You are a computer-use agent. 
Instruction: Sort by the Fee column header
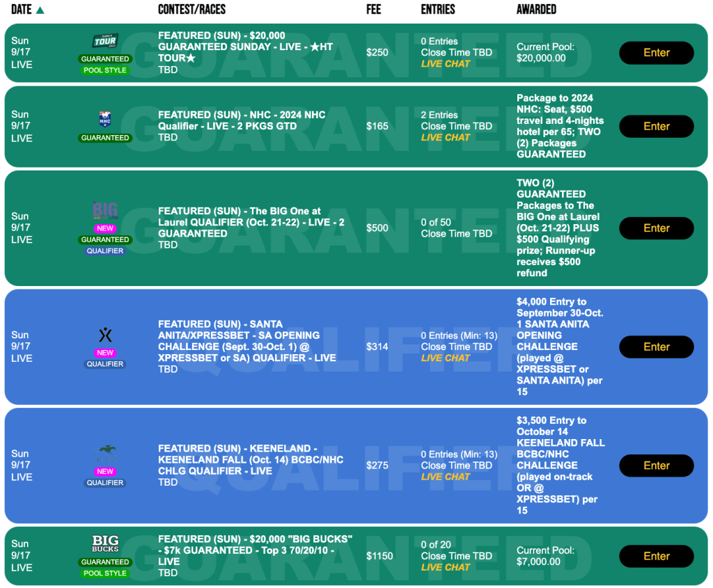(374, 10)
